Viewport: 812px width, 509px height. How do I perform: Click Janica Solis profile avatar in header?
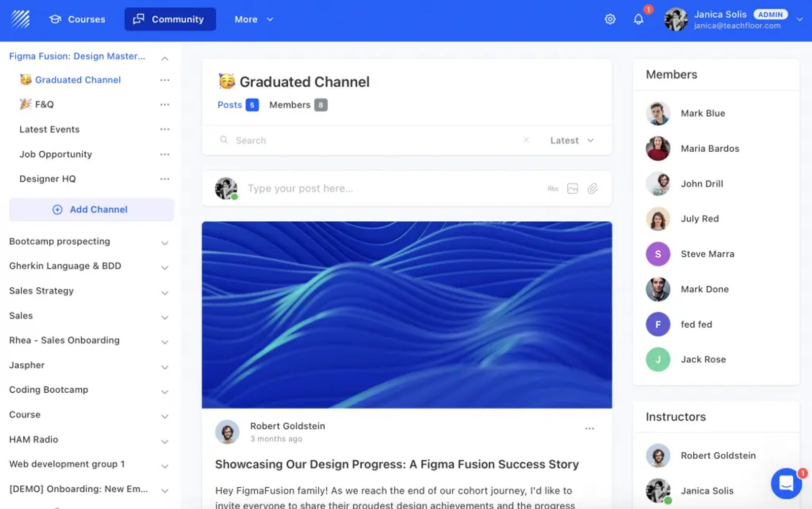coord(676,19)
